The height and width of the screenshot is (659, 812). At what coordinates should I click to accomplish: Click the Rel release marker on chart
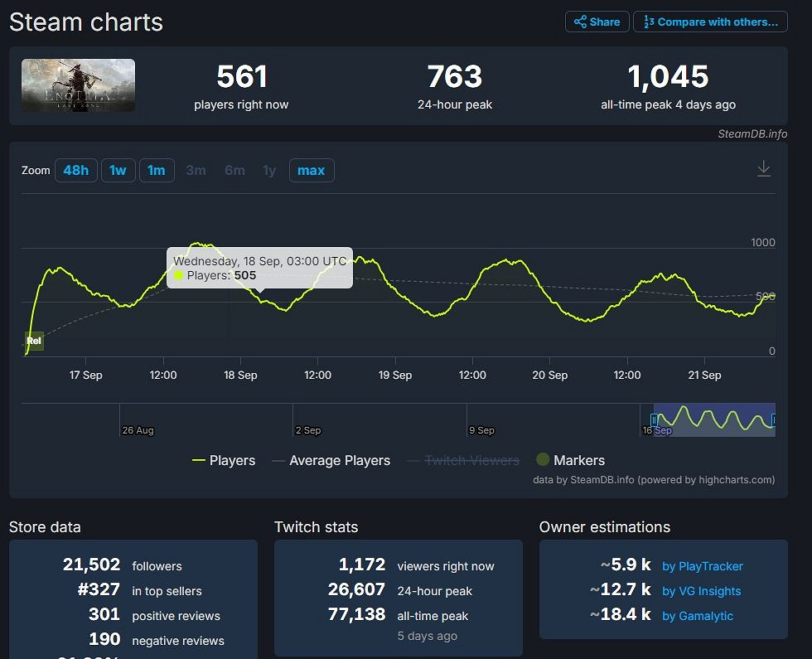tap(34, 341)
